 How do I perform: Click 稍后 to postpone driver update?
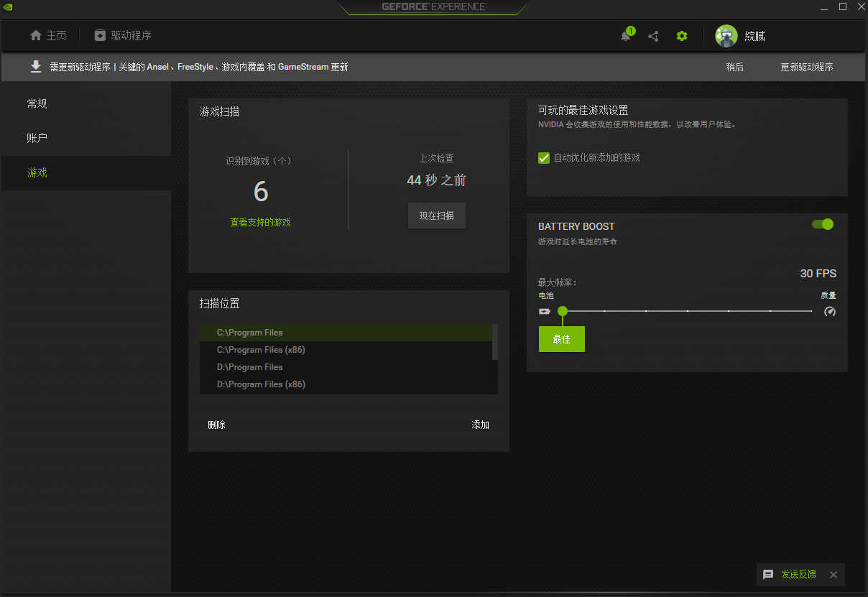click(x=734, y=68)
